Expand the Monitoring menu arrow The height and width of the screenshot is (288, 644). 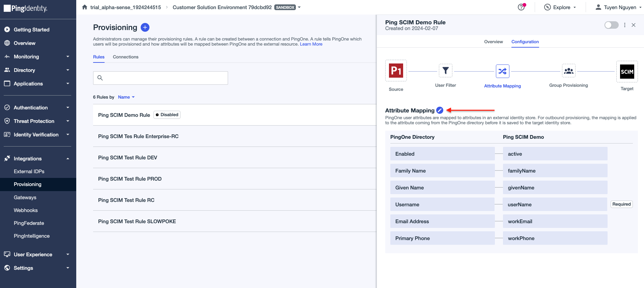(68, 57)
